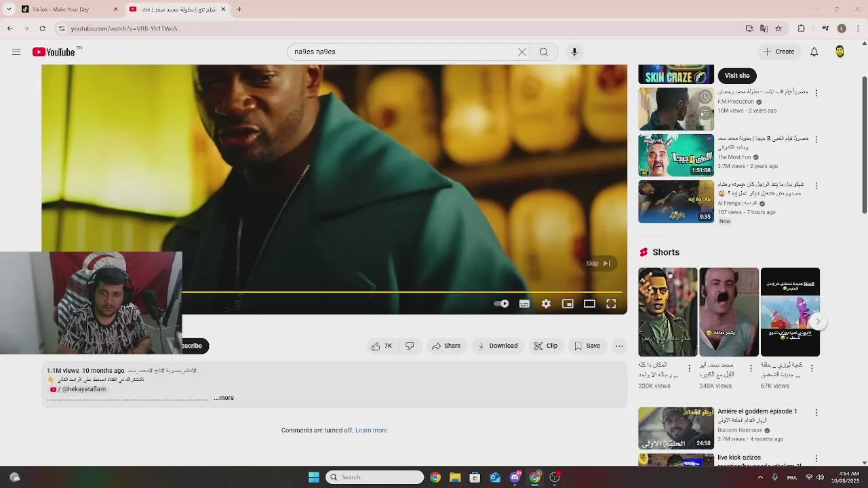This screenshot has width=868, height=488.
Task: Start voice search with microphone
Action: pyautogui.click(x=574, y=52)
